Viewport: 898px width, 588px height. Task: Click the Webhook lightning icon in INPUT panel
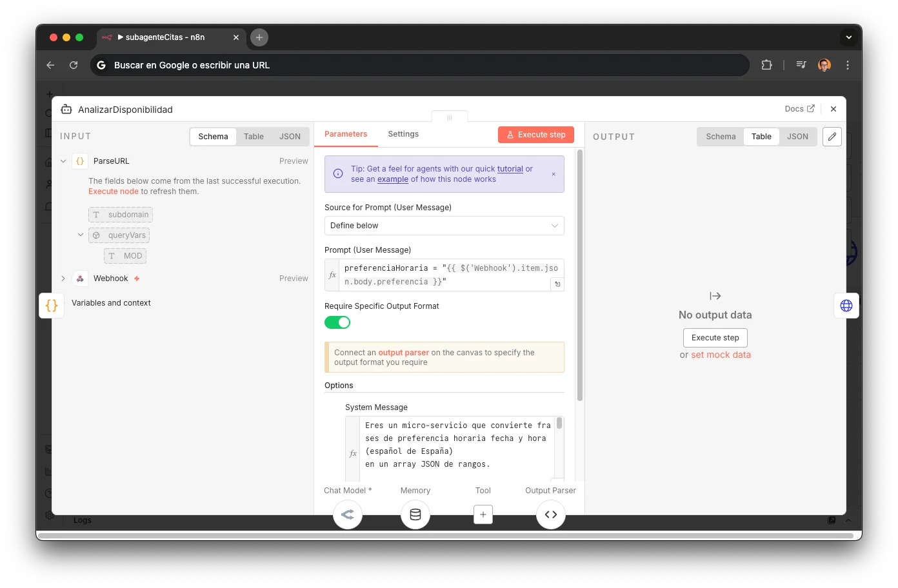tap(135, 278)
